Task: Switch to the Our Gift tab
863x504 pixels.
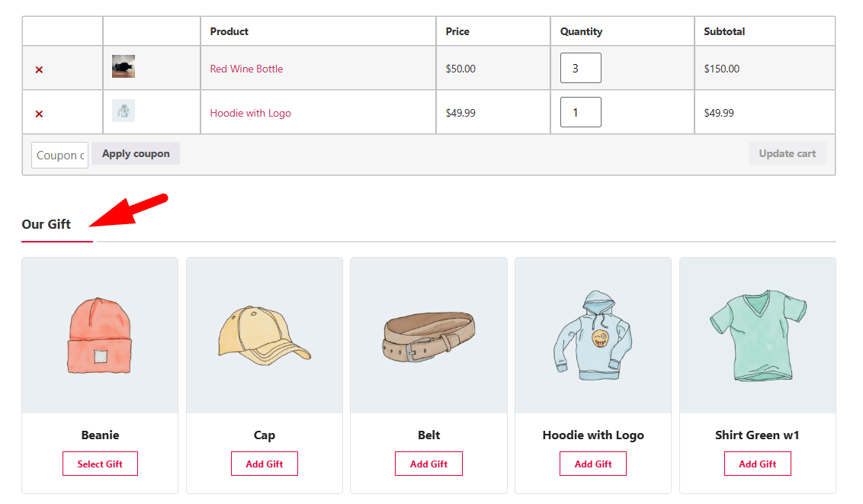Action: [x=46, y=224]
